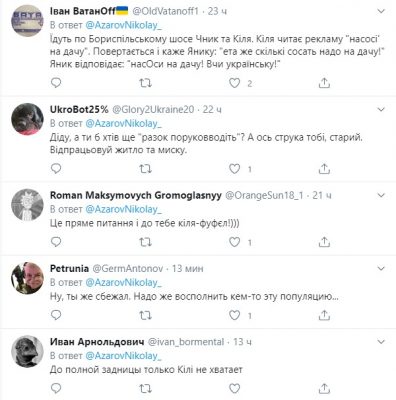This screenshot has width=396, height=400.
Task: Open the 23 ч timestamp on first tweet
Action: coord(217,11)
